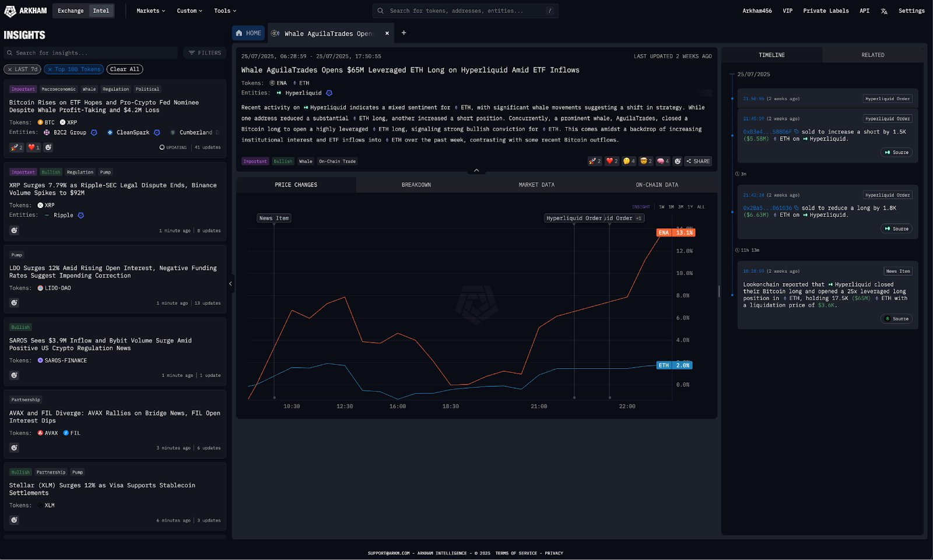Viewport: 933px width, 560px height.
Task: Switch to Exchange mode
Action: tap(71, 10)
